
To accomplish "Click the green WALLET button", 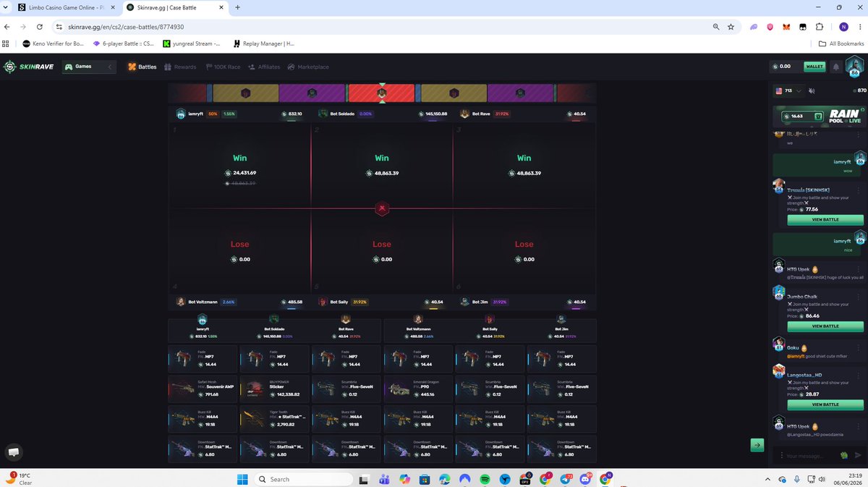I will tap(814, 67).
